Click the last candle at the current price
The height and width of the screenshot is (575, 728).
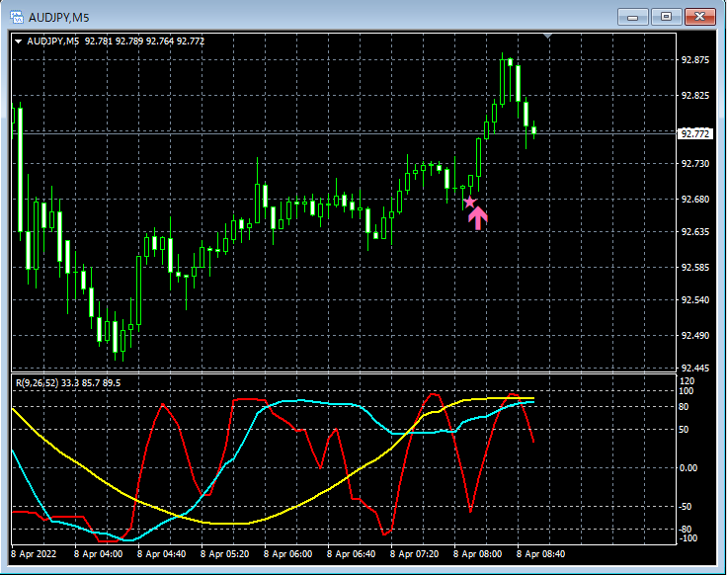click(x=534, y=129)
